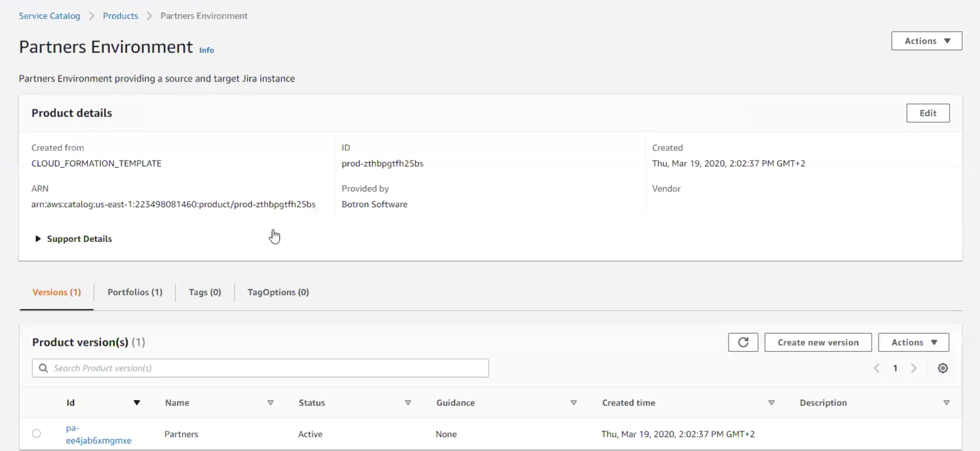The width and height of the screenshot is (980, 451).
Task: Focus the Search Product version(s) field
Action: coord(260,368)
